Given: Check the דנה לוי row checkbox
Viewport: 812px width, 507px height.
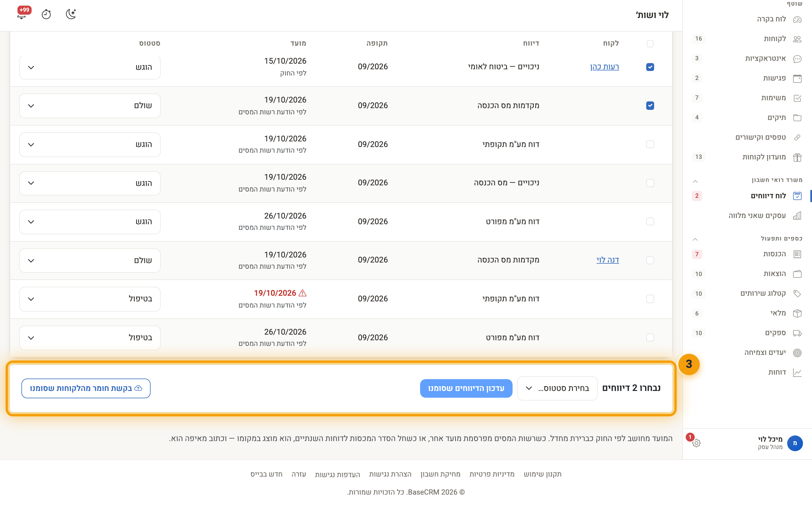Looking at the screenshot, I should [650, 260].
